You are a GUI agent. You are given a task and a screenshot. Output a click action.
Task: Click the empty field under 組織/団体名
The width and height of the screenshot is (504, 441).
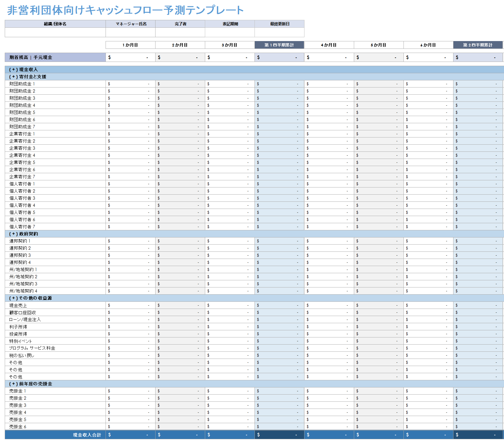pyautogui.click(x=55, y=32)
